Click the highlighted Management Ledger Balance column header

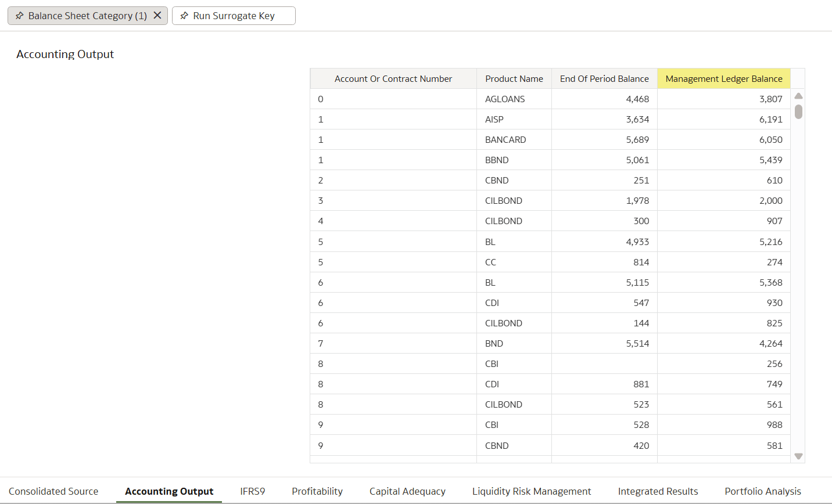723,78
